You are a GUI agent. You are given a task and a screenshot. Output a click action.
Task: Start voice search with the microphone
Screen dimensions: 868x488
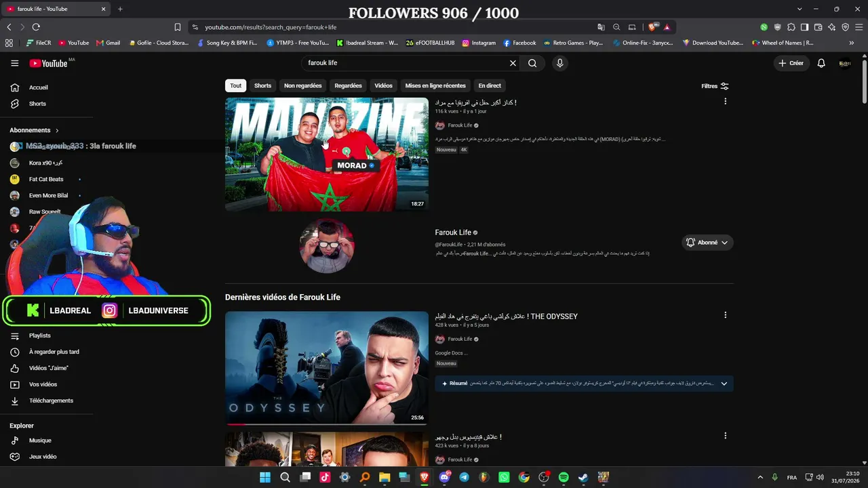[559, 63]
